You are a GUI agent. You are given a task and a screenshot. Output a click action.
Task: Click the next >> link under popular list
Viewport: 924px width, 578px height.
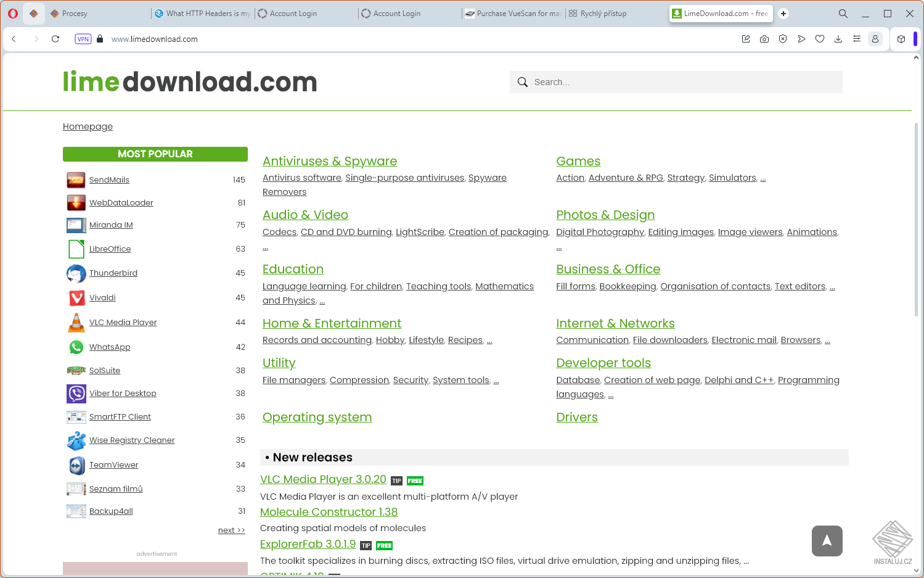[231, 530]
